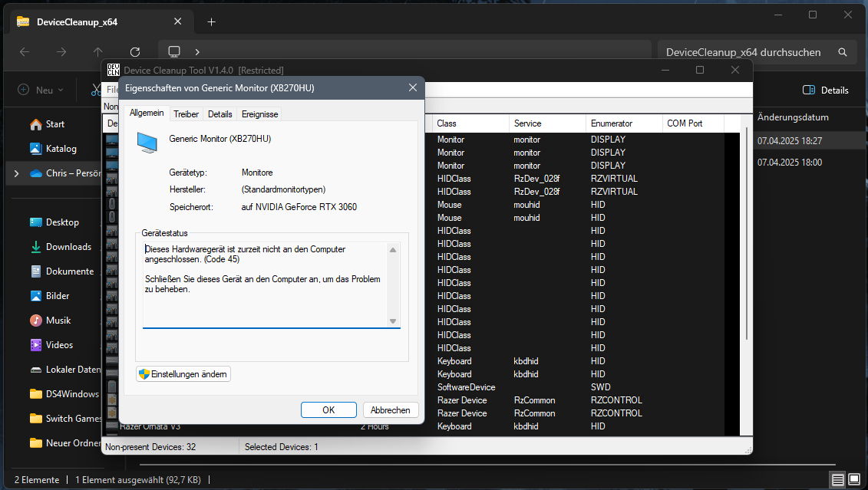868x490 pixels.
Task: Sort files by Änderungsdatum column
Action: (793, 117)
